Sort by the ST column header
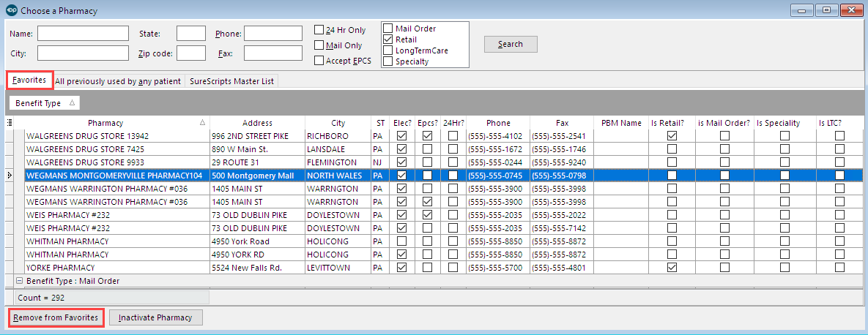 pos(380,123)
